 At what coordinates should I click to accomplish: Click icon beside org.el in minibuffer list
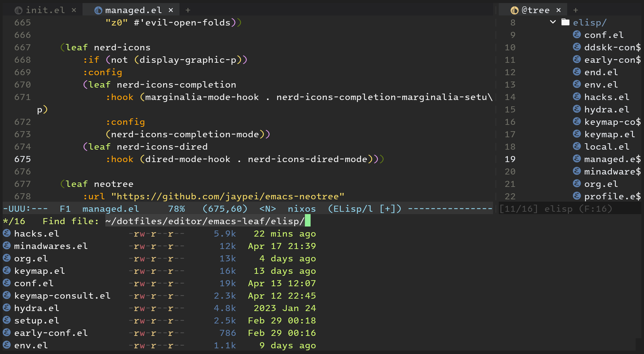tap(7, 258)
